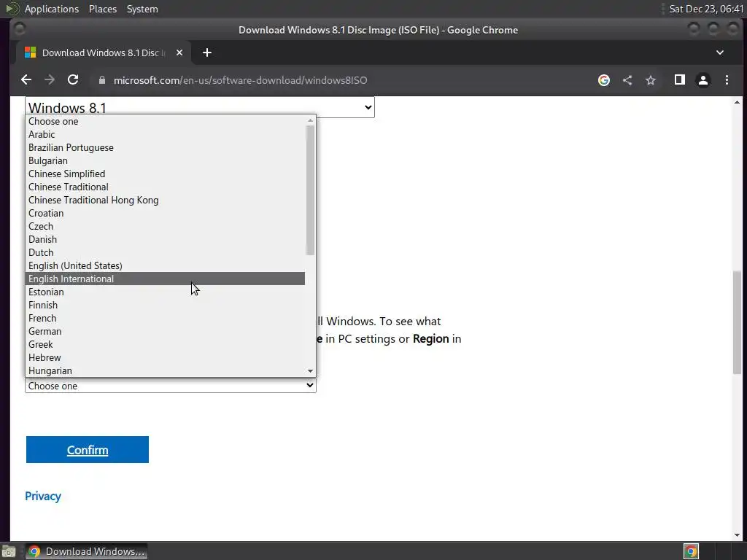747x560 pixels.
Task: Select Czech language option
Action: coord(166,226)
